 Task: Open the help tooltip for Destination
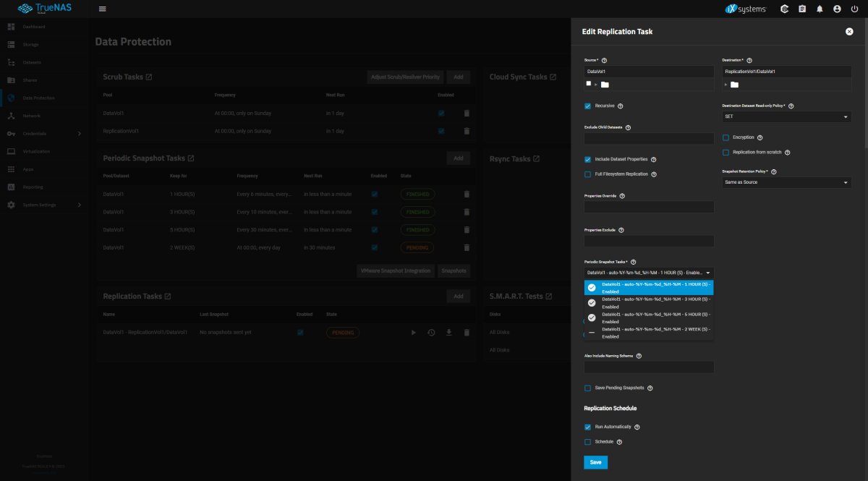tap(749, 60)
